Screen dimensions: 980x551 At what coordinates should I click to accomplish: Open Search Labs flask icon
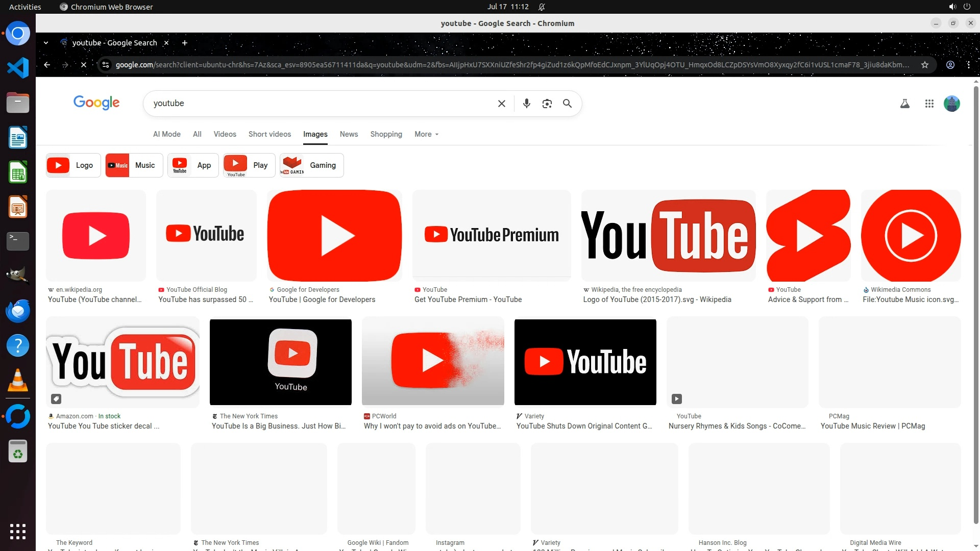[904, 104]
